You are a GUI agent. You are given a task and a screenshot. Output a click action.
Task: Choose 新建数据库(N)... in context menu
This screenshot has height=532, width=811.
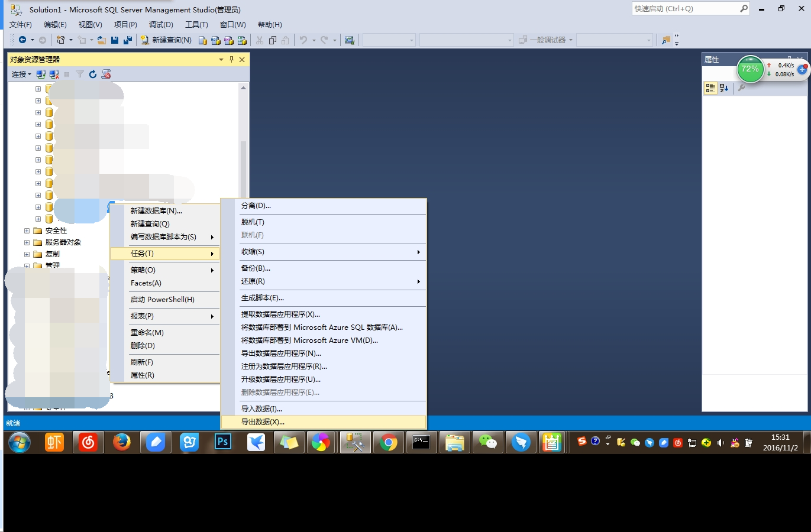coord(165,211)
